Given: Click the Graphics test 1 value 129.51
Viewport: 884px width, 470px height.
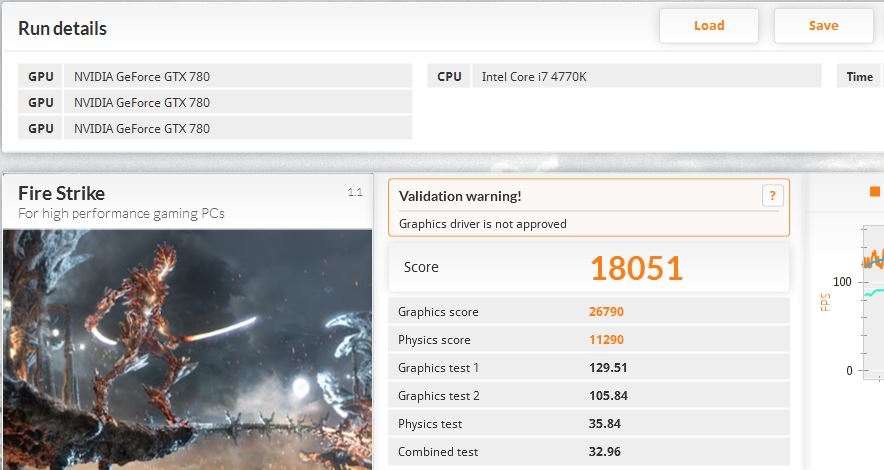Looking at the screenshot, I should (x=608, y=367).
